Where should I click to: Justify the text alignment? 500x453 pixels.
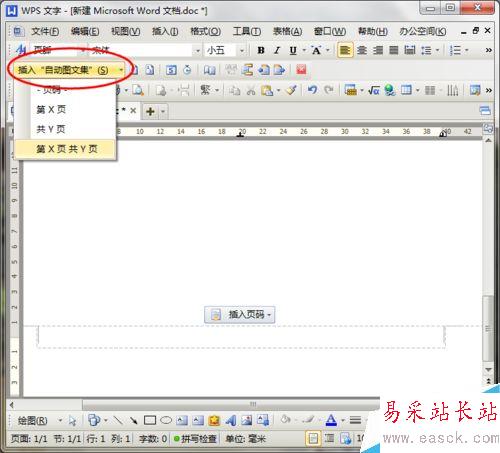pos(394,50)
